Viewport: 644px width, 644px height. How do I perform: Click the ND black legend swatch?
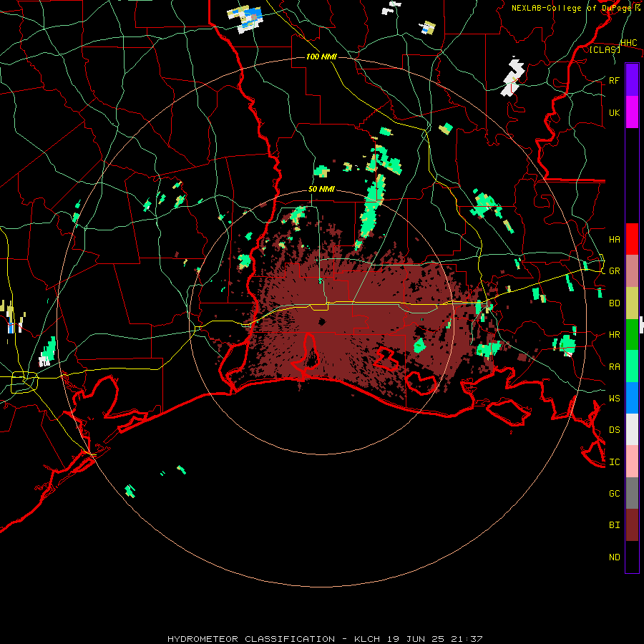(x=632, y=557)
